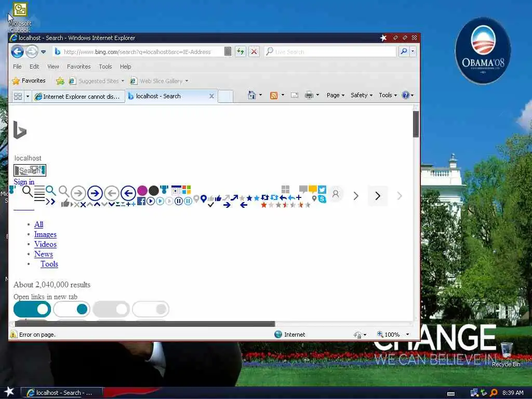Click the Bing logo on the page
The image size is (532, 399).
click(20, 129)
